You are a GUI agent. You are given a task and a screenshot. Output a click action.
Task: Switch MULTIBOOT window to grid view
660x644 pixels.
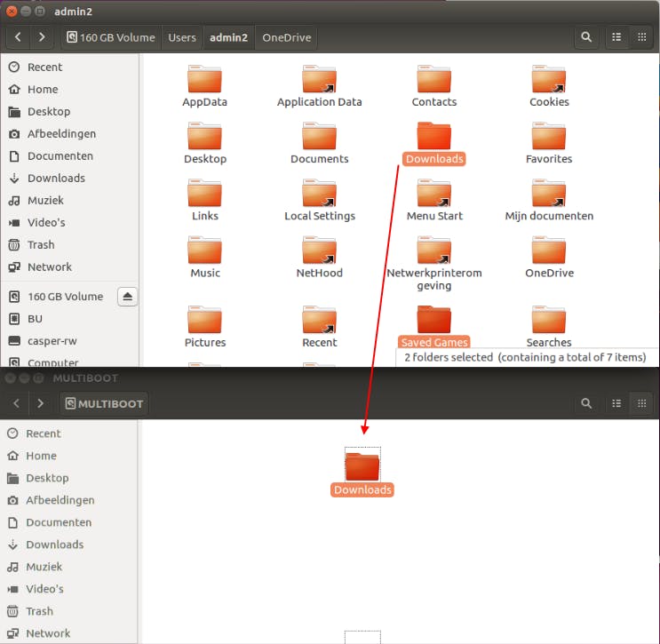[x=641, y=403]
